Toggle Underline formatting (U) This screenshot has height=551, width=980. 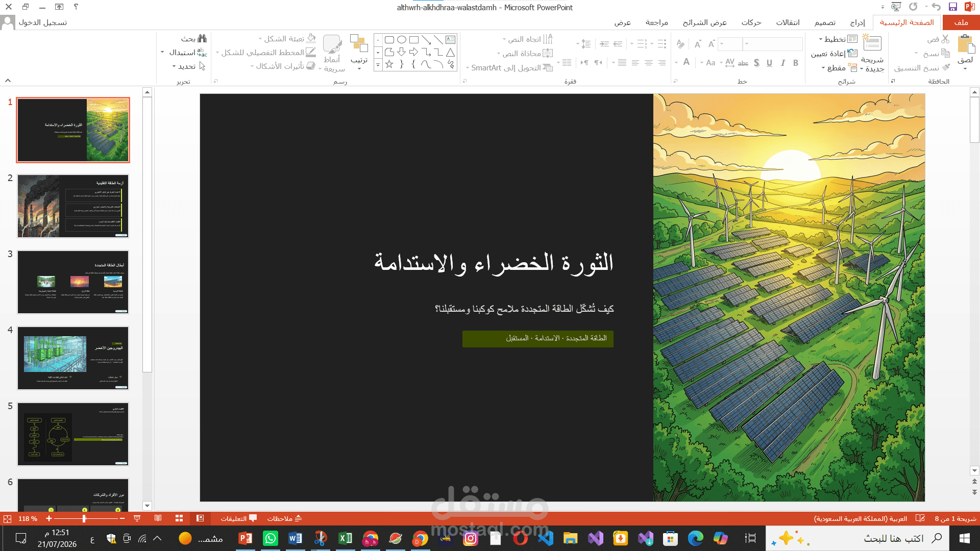point(769,63)
